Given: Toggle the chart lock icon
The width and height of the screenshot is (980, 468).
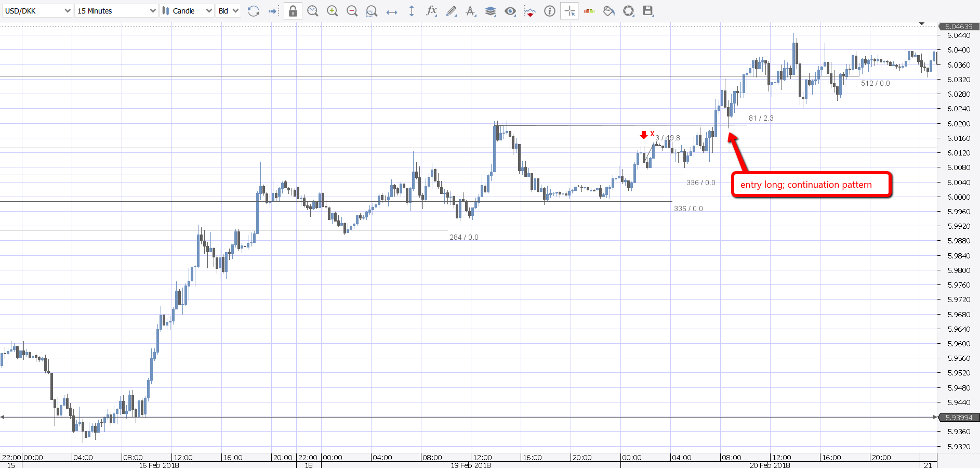Looking at the screenshot, I should point(293,11).
